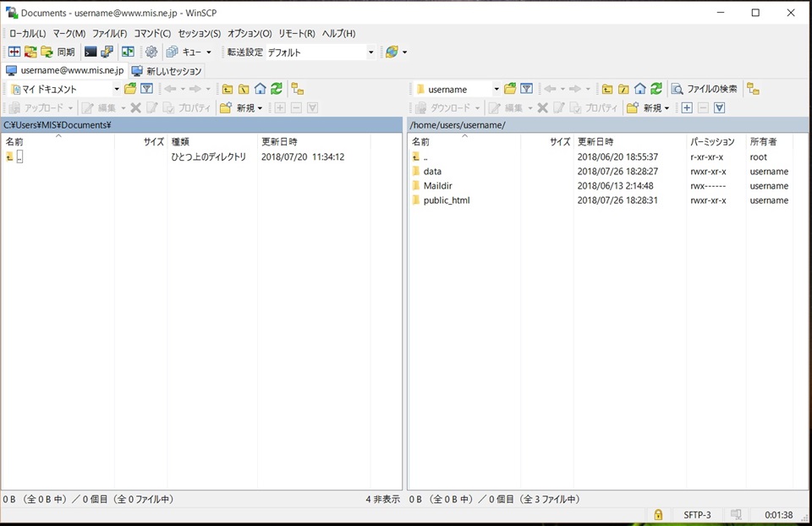Click the compare directories icon in main toolbar

(14, 52)
